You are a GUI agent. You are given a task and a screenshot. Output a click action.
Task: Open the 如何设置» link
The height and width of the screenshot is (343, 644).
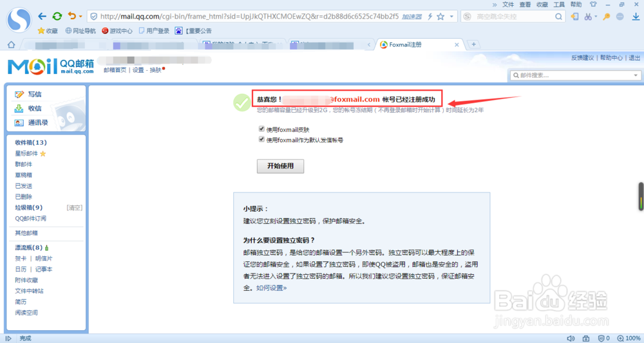272,288
